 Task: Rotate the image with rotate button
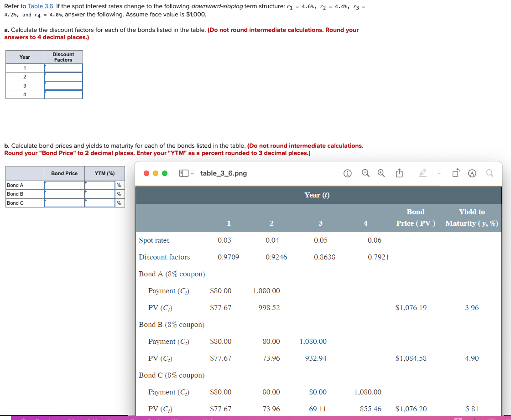tap(456, 173)
